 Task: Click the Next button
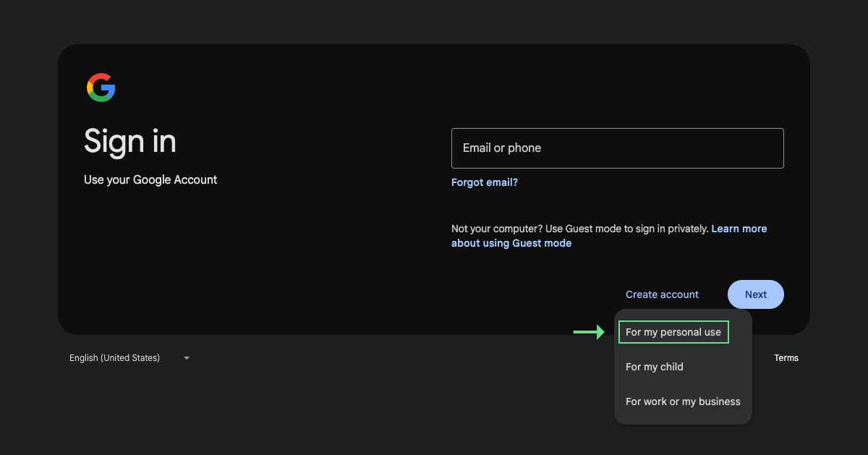point(756,294)
